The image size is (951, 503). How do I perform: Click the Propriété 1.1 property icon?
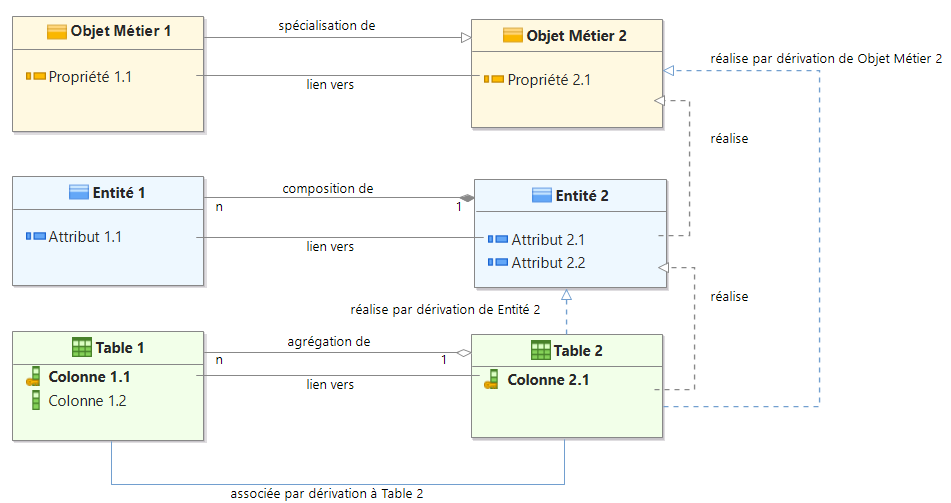[35, 76]
